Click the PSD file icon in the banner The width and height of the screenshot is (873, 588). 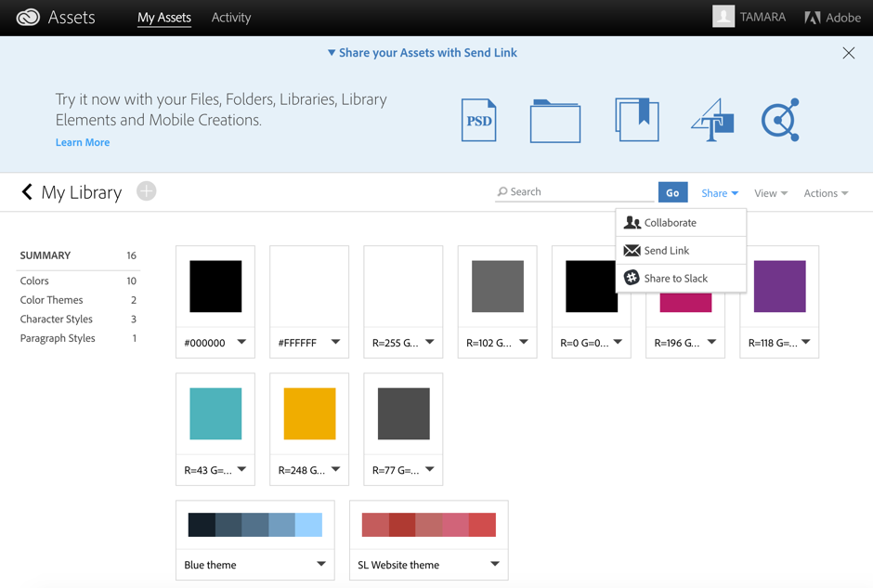(479, 119)
